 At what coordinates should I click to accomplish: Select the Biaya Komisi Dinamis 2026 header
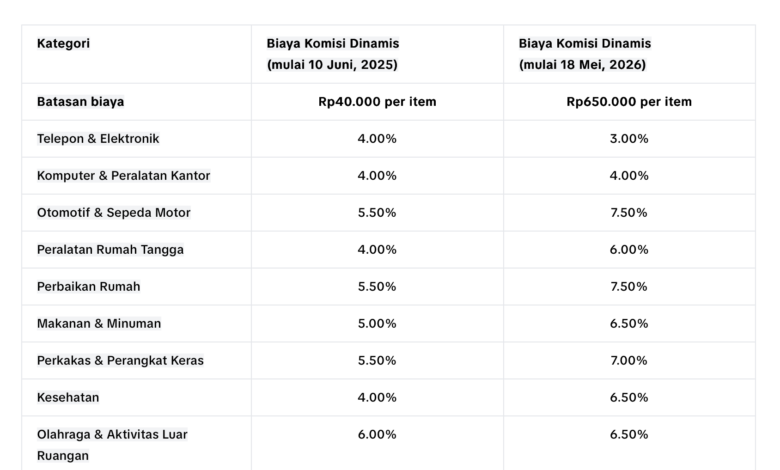pos(585,54)
